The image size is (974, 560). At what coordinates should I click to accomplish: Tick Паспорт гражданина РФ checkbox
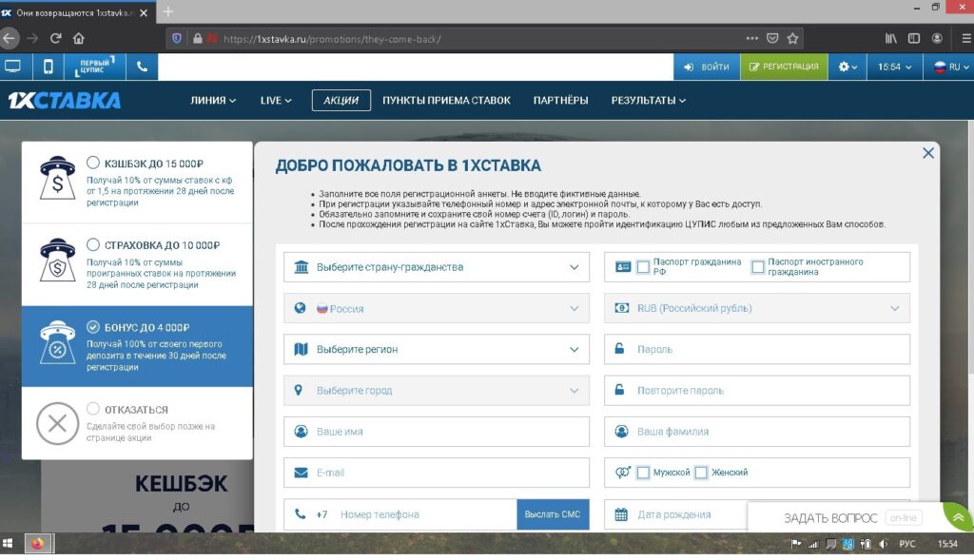pos(644,267)
